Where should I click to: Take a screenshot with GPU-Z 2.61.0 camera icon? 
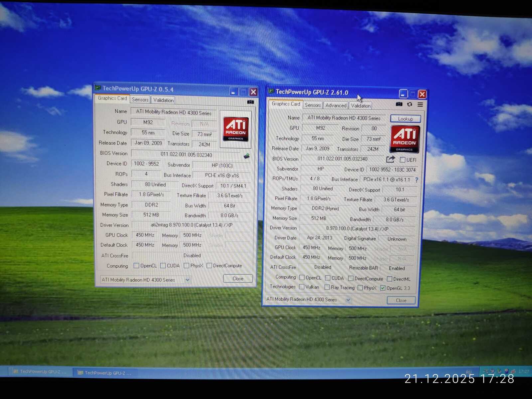point(399,104)
